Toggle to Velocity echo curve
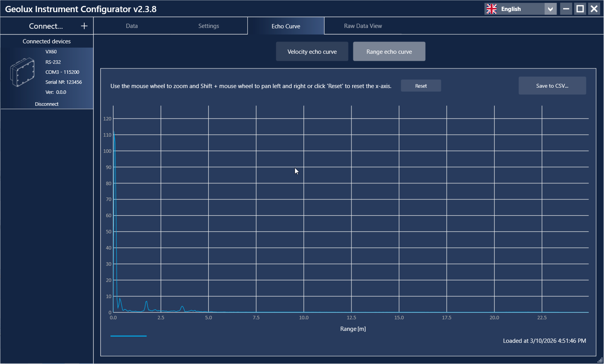This screenshot has width=604, height=364. tap(312, 52)
